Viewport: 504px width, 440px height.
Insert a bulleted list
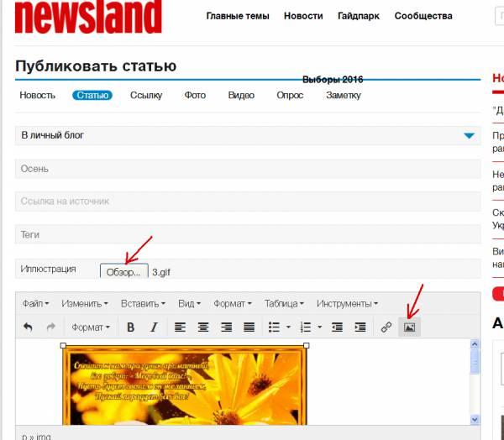coord(273,327)
